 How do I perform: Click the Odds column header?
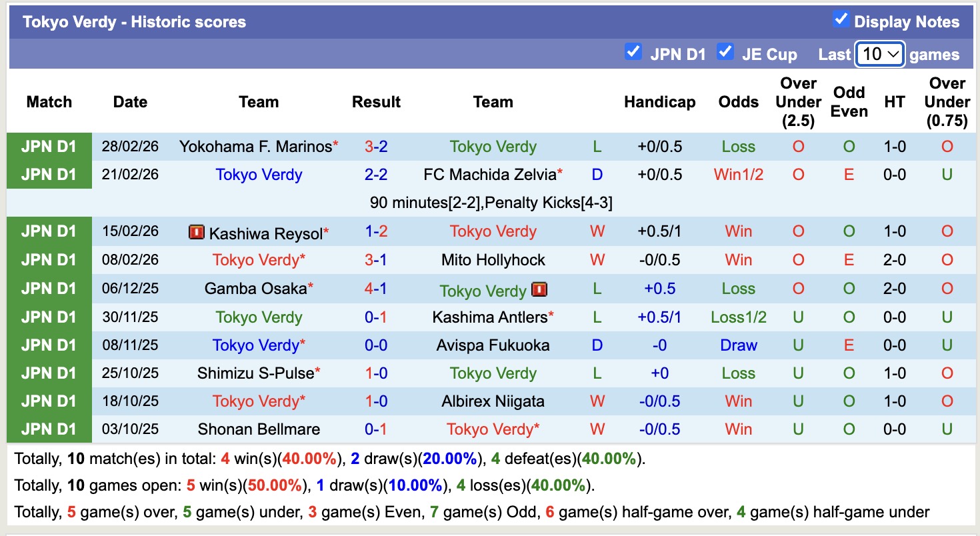[738, 102]
